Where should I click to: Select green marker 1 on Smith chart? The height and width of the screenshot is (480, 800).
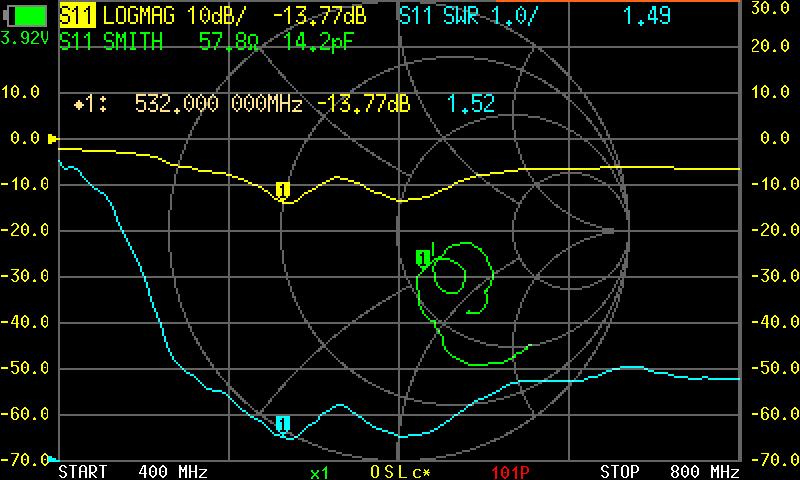(x=422, y=258)
